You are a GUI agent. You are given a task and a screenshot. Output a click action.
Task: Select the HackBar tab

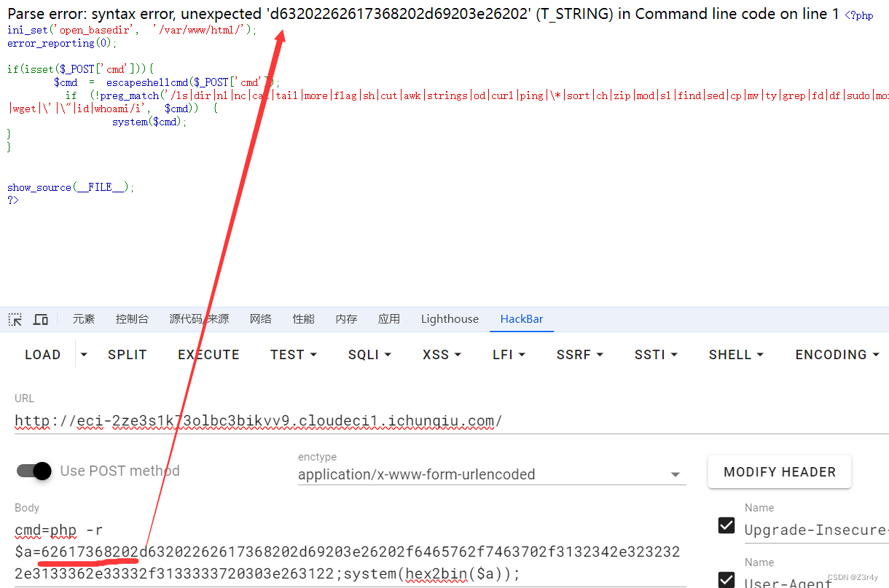(522, 319)
